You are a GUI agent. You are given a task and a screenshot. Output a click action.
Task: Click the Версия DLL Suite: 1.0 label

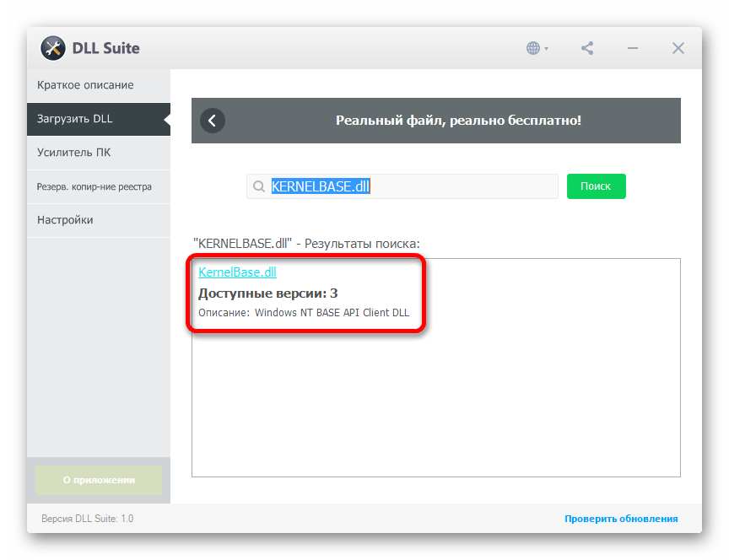[x=88, y=519]
